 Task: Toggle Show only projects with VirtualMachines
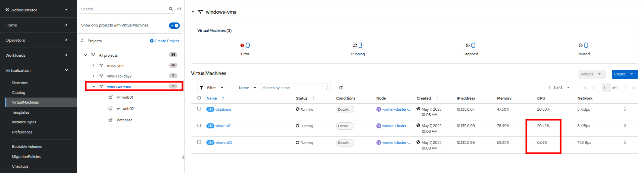click(174, 25)
